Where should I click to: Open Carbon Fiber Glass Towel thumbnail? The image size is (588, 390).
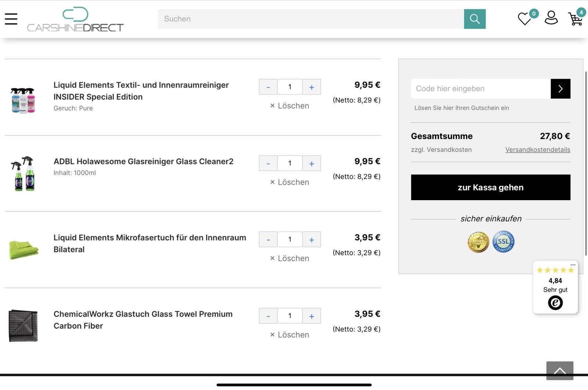pos(23,326)
